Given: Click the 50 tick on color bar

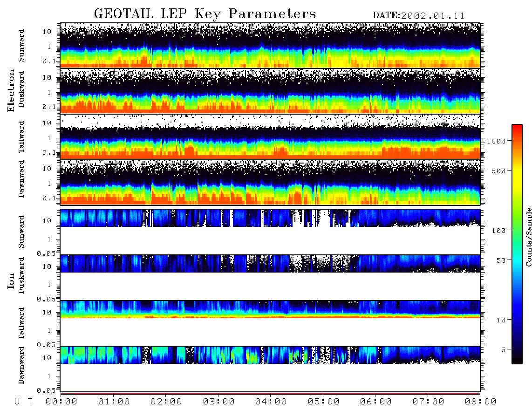Looking at the screenshot, I should coord(501,260).
